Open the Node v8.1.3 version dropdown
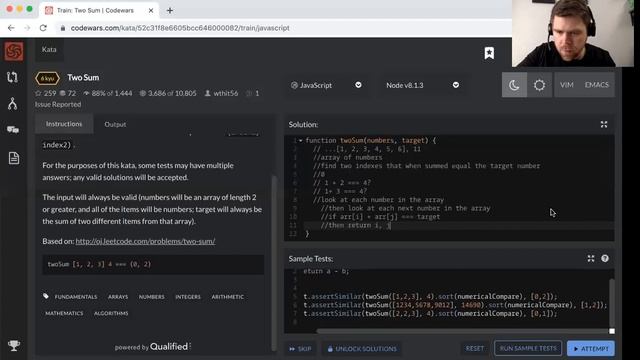Image resolution: width=640 pixels, height=360 pixels. [422, 85]
